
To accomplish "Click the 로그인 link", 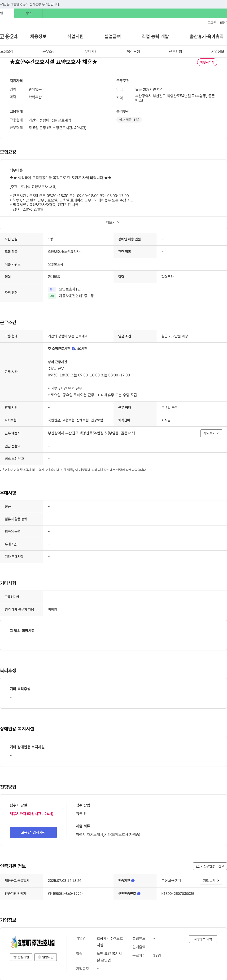I will pyautogui.click(x=212, y=23).
